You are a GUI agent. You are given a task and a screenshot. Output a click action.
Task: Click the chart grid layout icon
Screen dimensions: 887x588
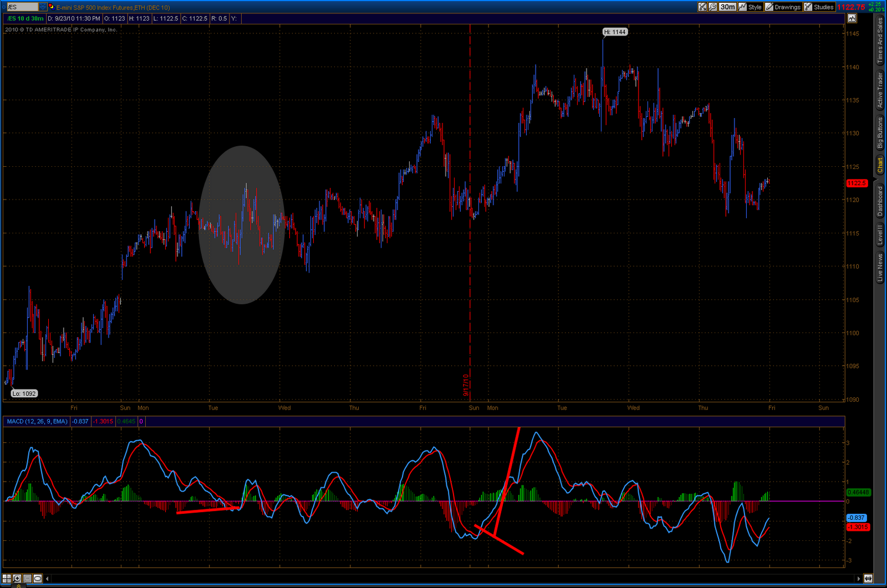coord(7,579)
